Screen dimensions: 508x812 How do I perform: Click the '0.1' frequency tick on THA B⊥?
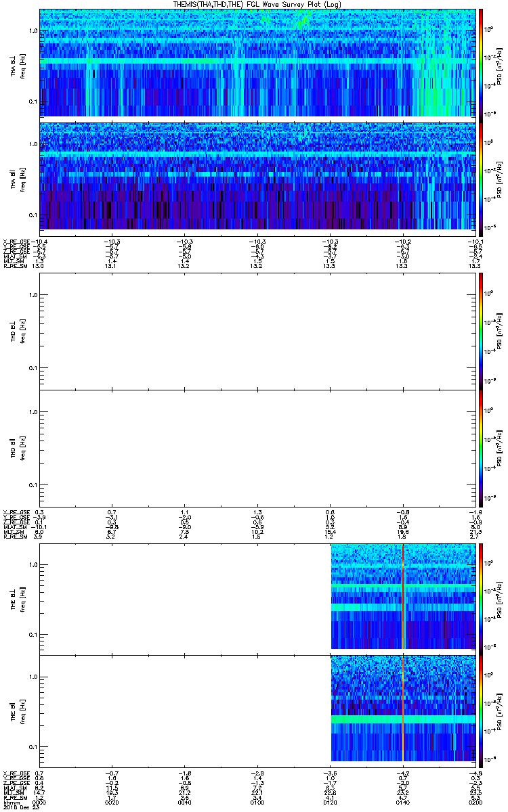[x=33, y=101]
